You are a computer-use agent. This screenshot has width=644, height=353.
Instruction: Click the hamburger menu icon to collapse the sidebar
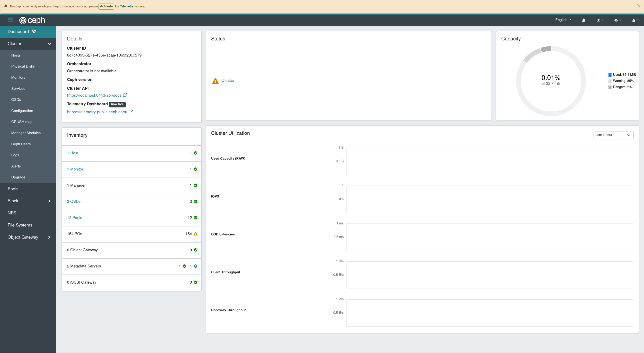pyautogui.click(x=11, y=20)
